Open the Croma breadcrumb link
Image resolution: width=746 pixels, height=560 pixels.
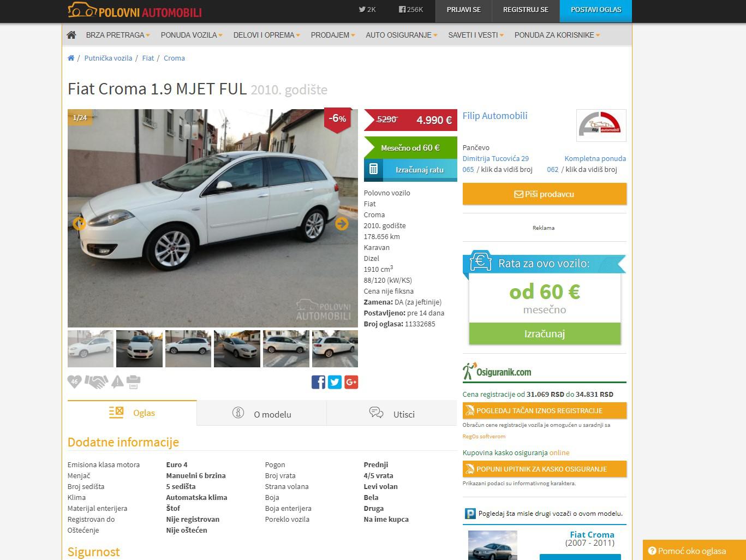pos(174,58)
